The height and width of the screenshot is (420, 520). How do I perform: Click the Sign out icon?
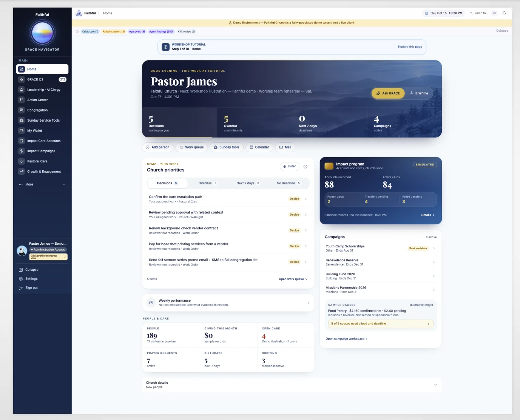[x=21, y=288]
